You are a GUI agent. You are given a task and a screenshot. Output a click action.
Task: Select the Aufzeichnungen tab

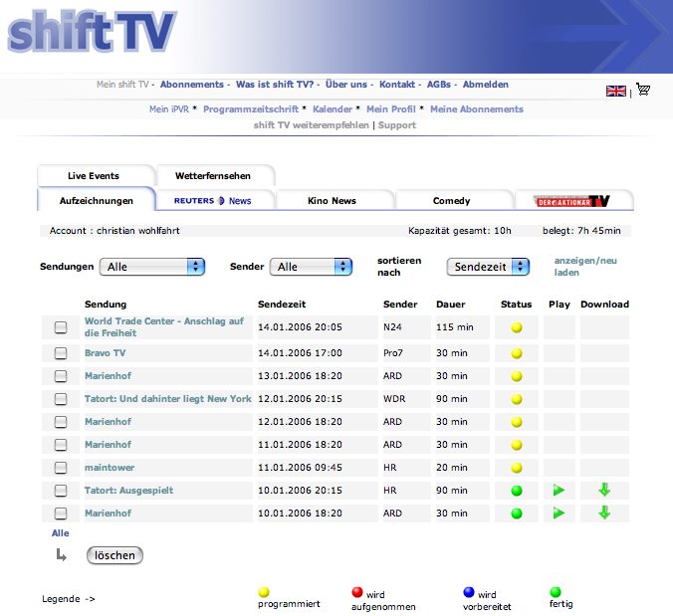point(97,201)
